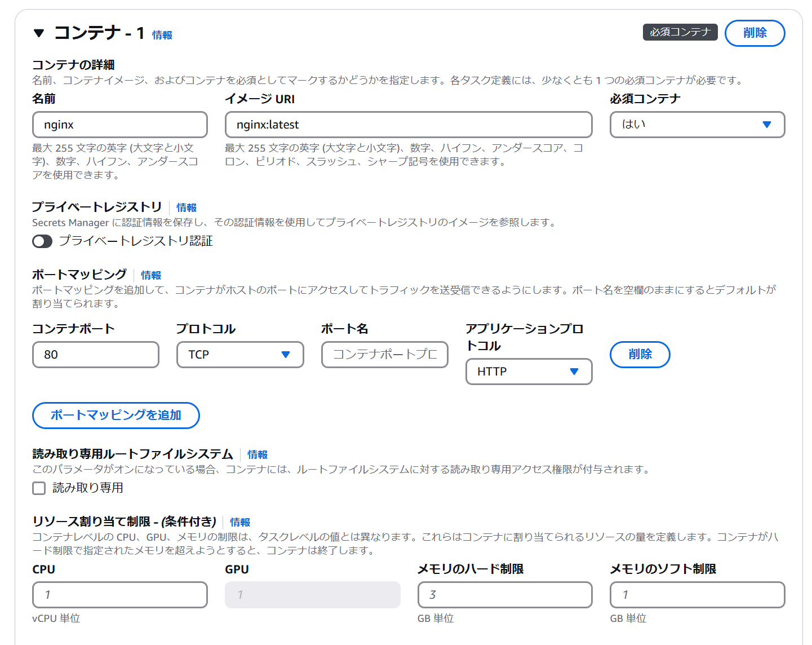Check the 読み取り専用 checkbox
This screenshot has width=812, height=645.
(39, 488)
